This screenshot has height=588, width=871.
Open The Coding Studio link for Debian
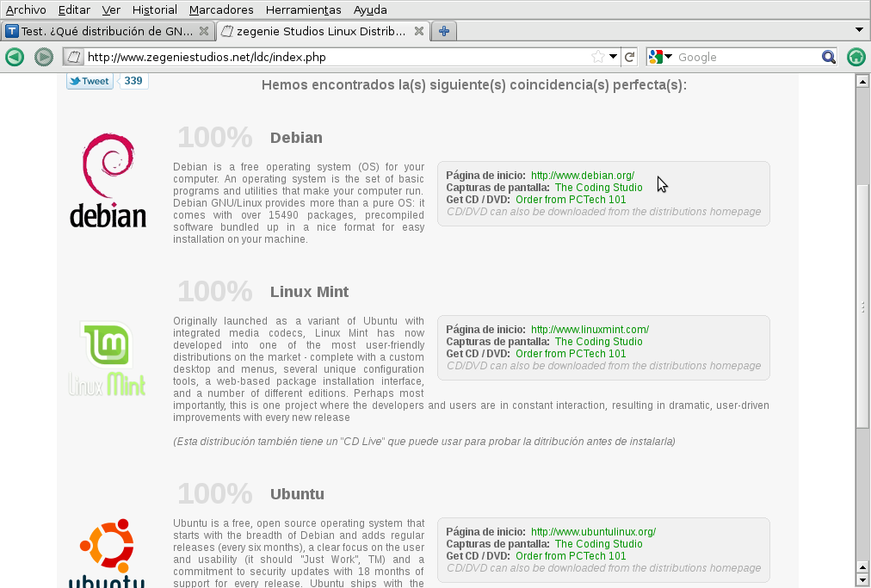[x=598, y=188]
